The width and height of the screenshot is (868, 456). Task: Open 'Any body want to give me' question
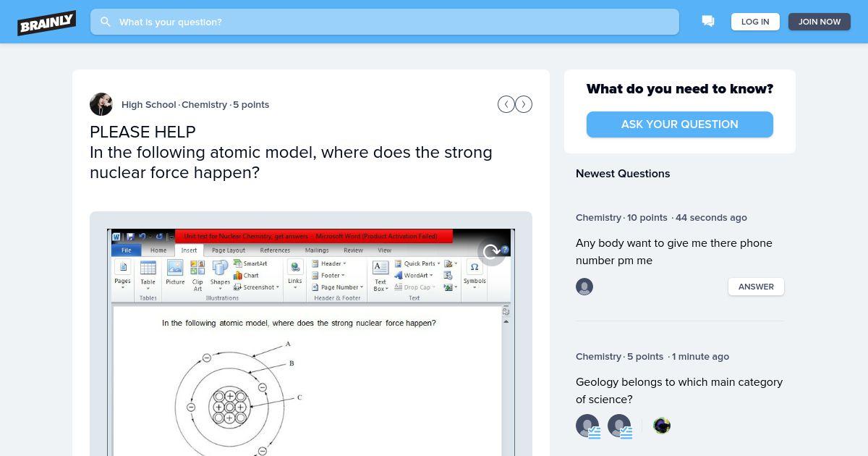click(x=674, y=252)
